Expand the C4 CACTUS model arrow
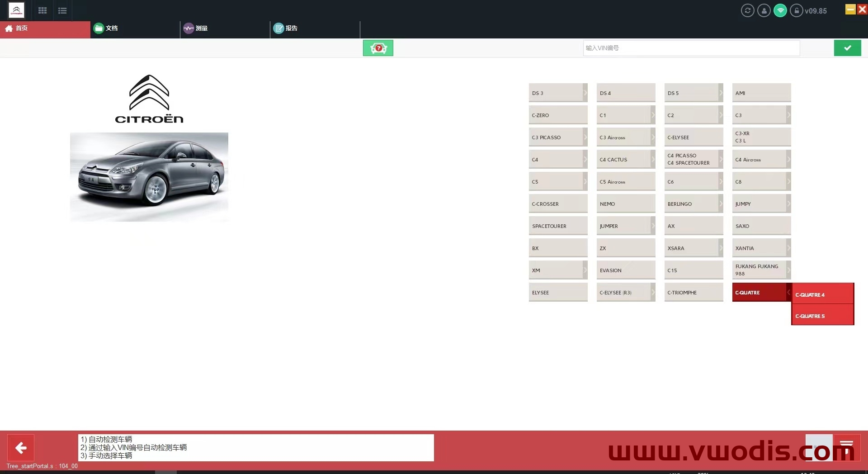 (653, 159)
